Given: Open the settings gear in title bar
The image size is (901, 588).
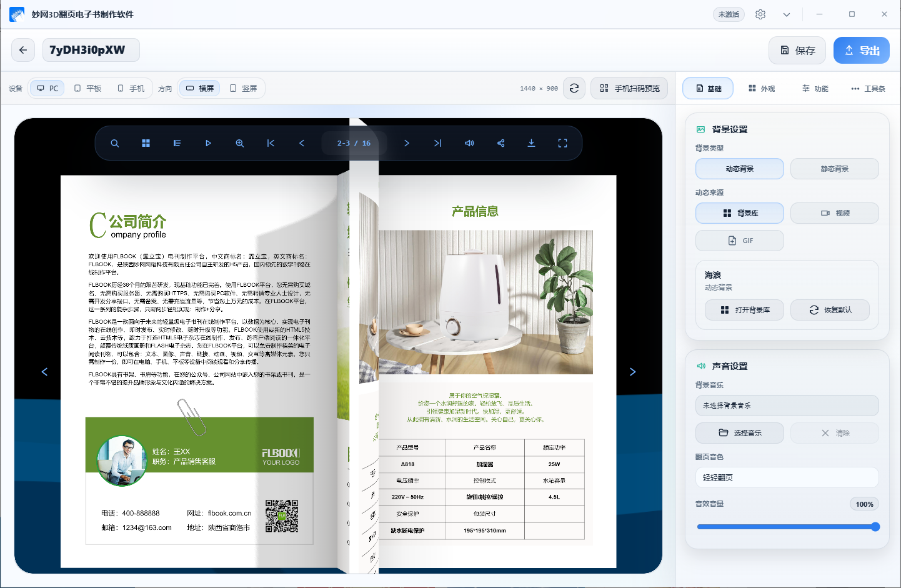Looking at the screenshot, I should [760, 14].
